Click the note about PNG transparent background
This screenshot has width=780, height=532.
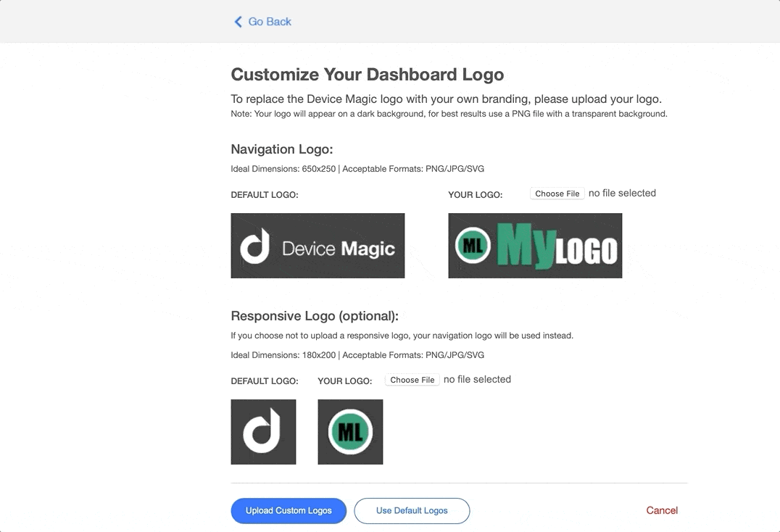tap(449, 114)
